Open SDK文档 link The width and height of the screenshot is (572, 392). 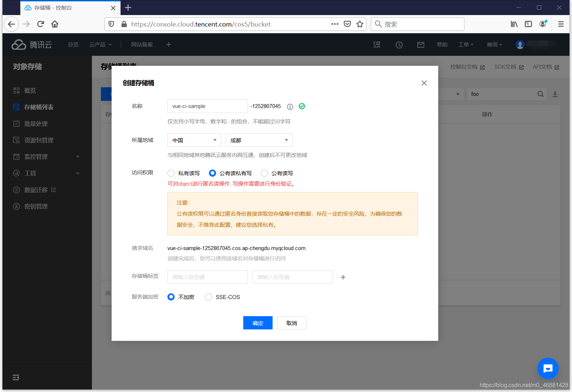click(509, 67)
